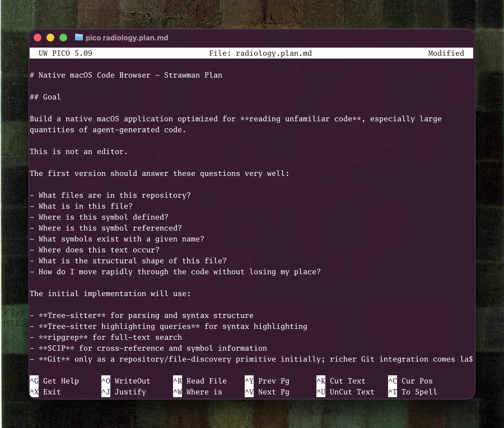Click 'Where is this symbol referenced?' line
This screenshot has width=504, height=428.
[106, 228]
